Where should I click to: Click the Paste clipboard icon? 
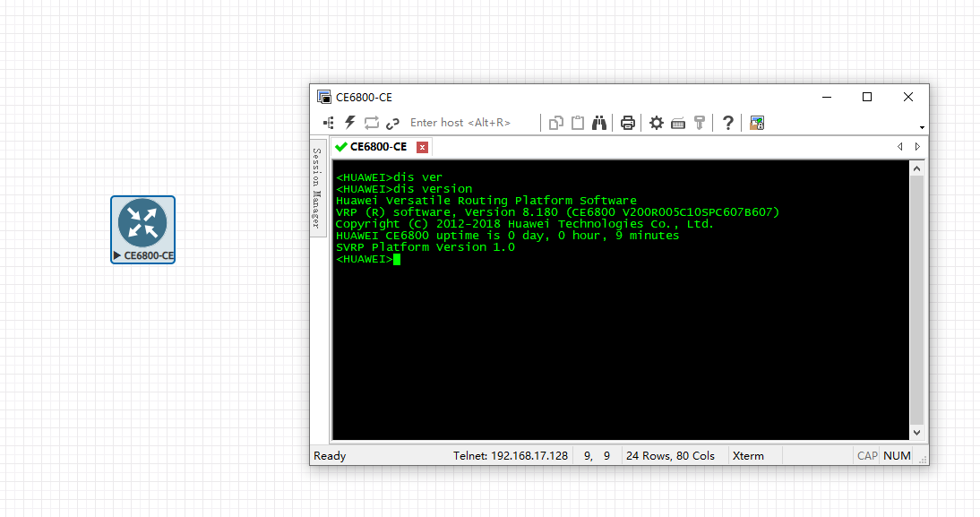[x=578, y=123]
